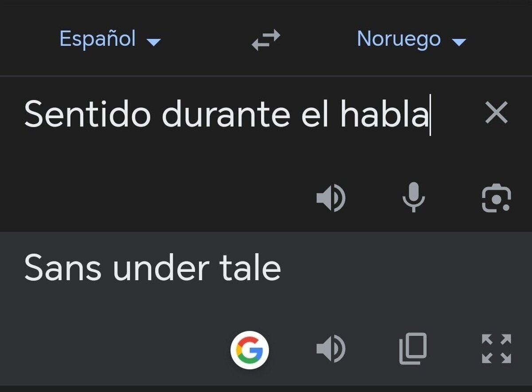Show the translation in fullscreen
Viewport: 532px width, 392px height.
pyautogui.click(x=496, y=349)
